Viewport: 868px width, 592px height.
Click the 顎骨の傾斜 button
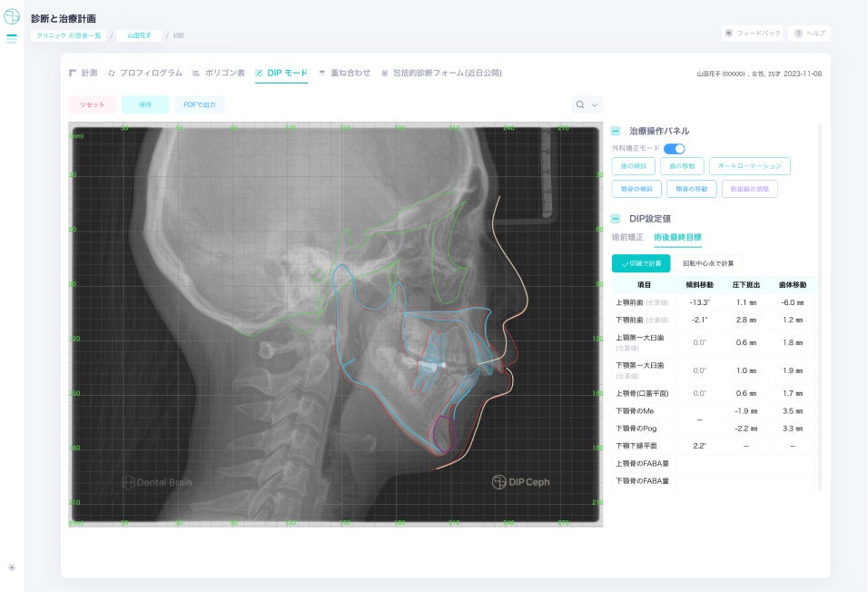coord(636,189)
